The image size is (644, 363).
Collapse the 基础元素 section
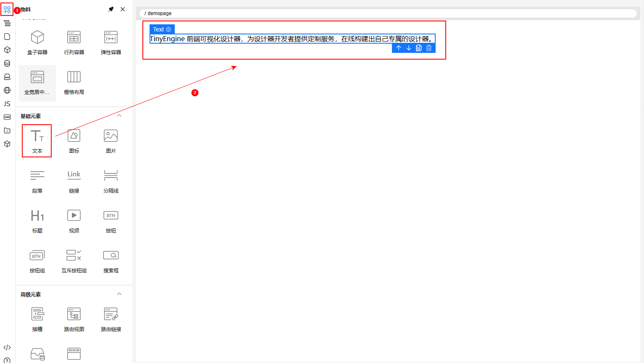(x=119, y=116)
